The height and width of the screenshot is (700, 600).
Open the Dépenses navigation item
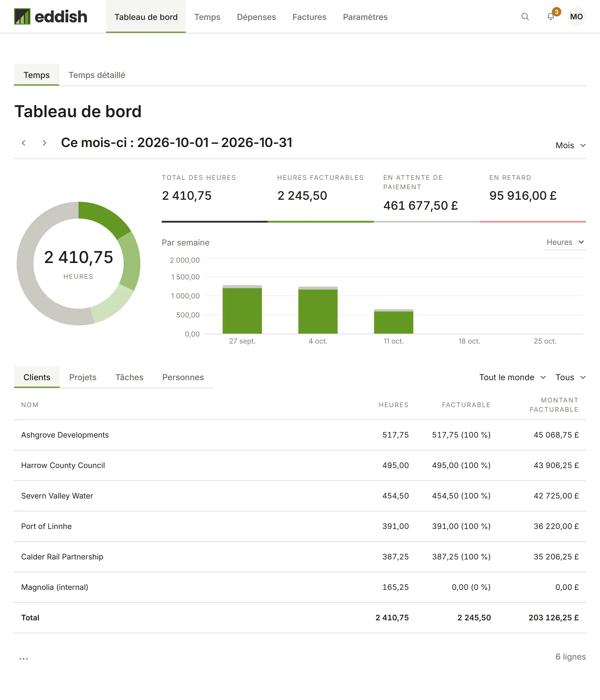tap(256, 17)
